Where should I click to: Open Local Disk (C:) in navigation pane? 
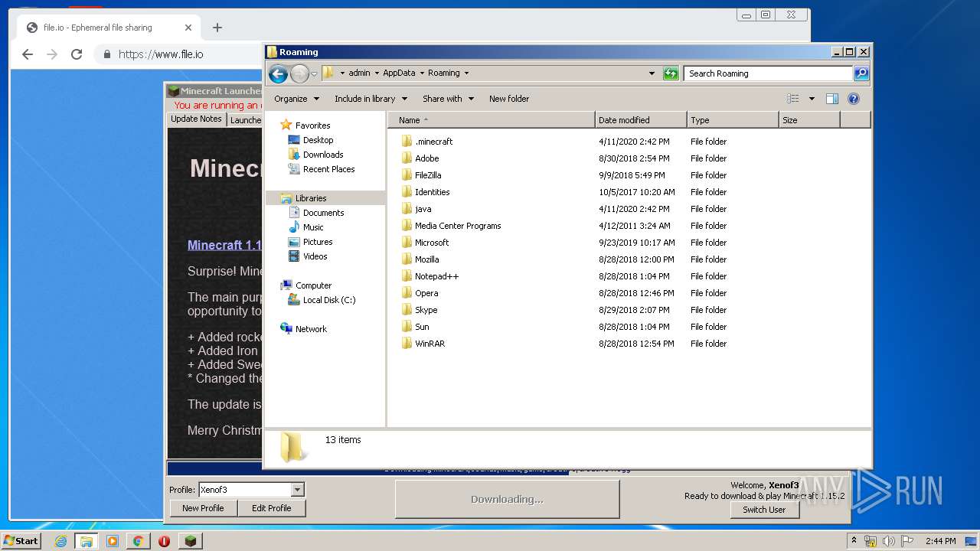[x=329, y=300]
